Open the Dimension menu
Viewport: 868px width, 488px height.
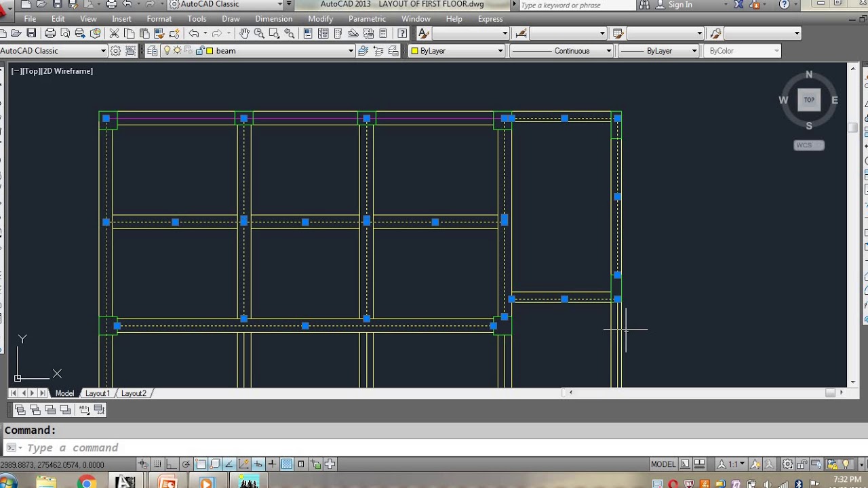click(x=274, y=19)
